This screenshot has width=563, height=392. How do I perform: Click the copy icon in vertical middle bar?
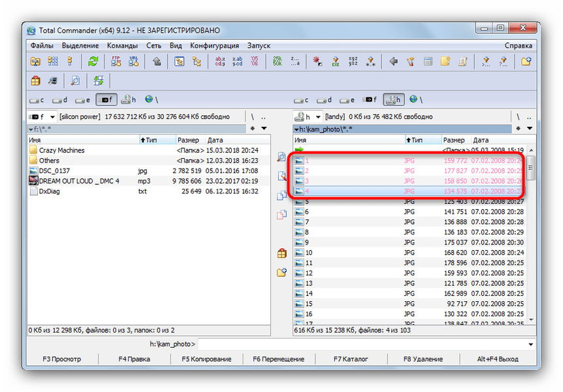[282, 195]
